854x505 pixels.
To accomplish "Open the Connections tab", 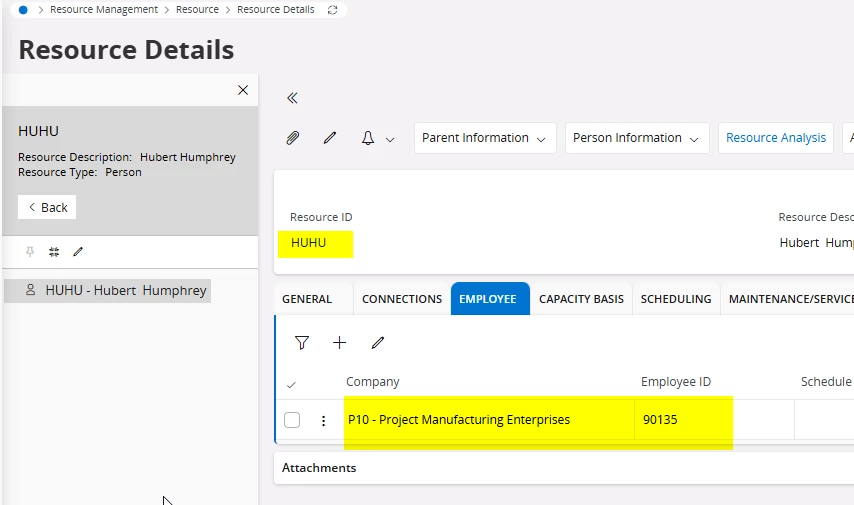I will [402, 299].
